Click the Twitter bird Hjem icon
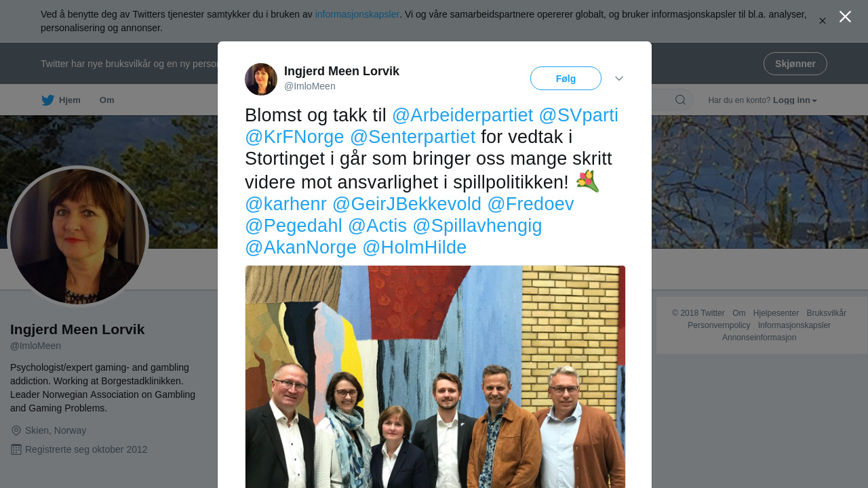Screen dimensions: 868x488 click(x=47, y=100)
